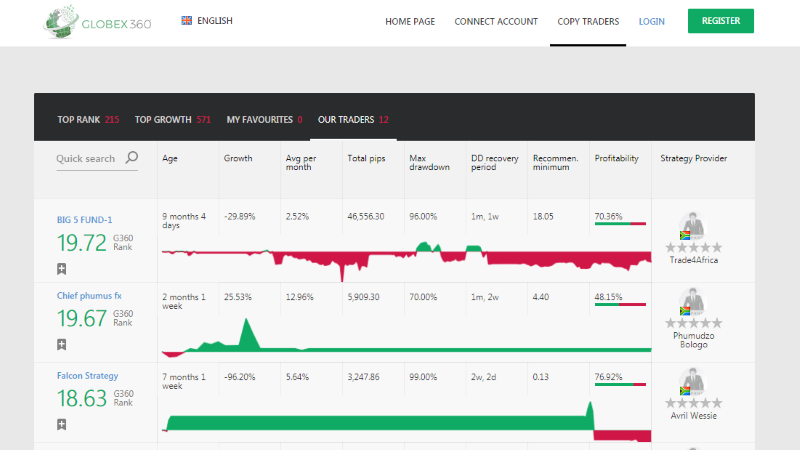Sort by the Age column header

[170, 158]
